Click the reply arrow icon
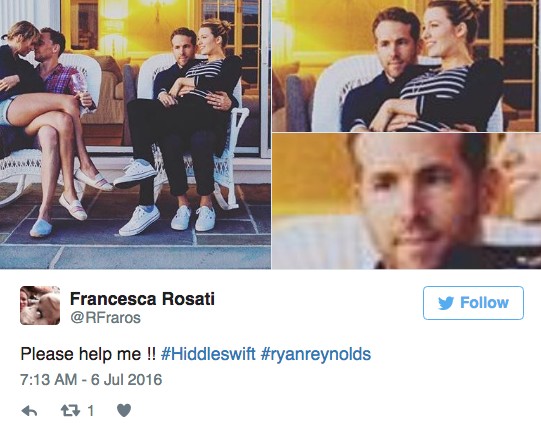 (29, 411)
